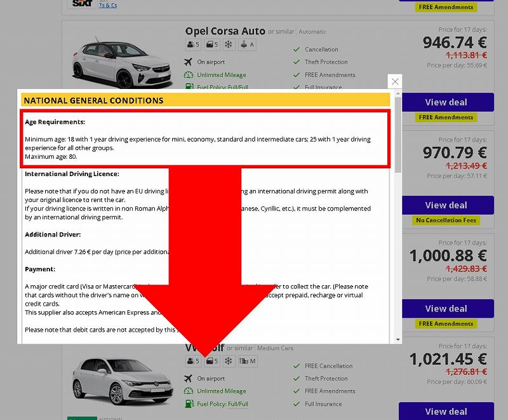The width and height of the screenshot is (508, 420).
Task: Click the 1,000.88 € price
Action: click(448, 255)
